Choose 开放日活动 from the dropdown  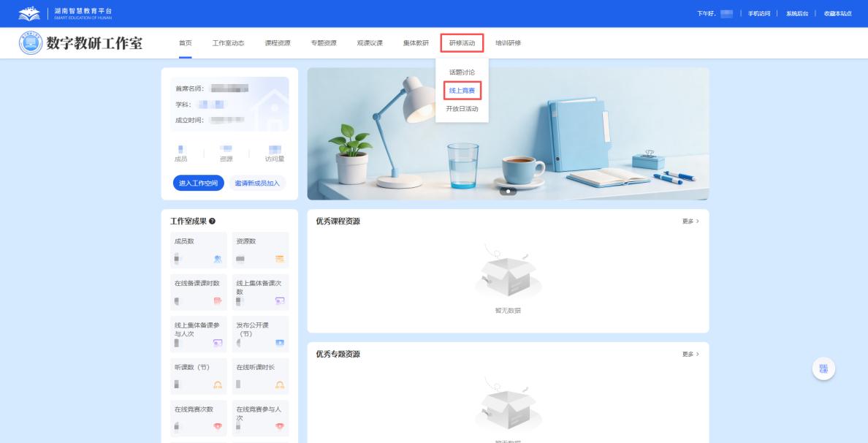462,108
